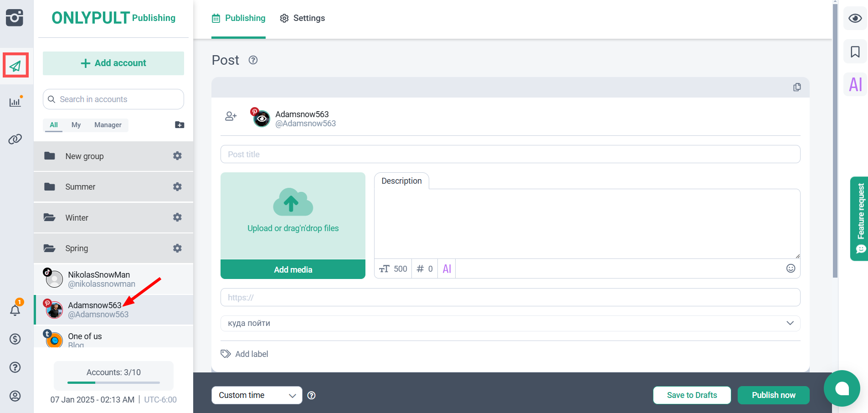
Task: Click the link builder chain icon
Action: pyautogui.click(x=15, y=139)
